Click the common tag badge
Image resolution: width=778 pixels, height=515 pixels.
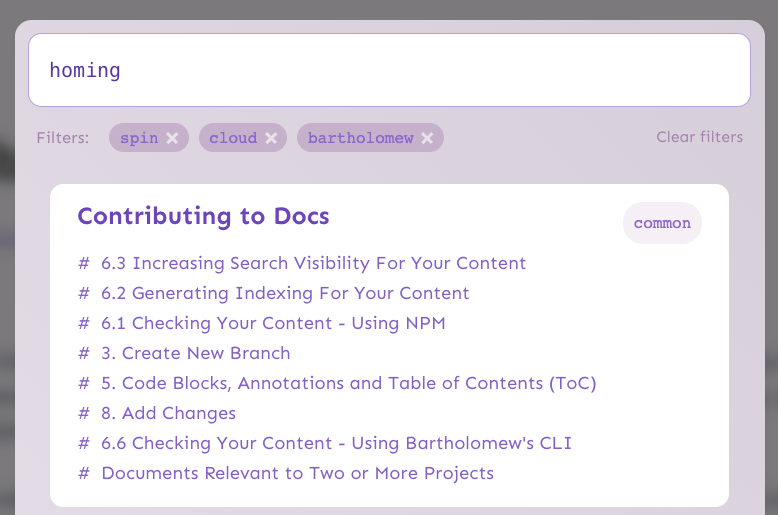click(x=662, y=223)
